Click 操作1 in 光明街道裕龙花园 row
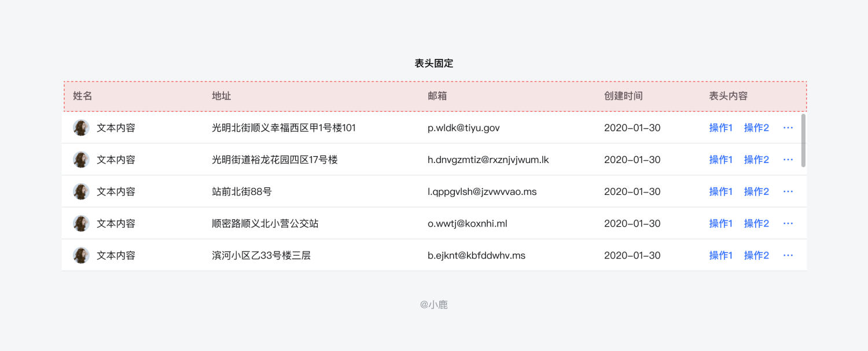 [x=721, y=160]
